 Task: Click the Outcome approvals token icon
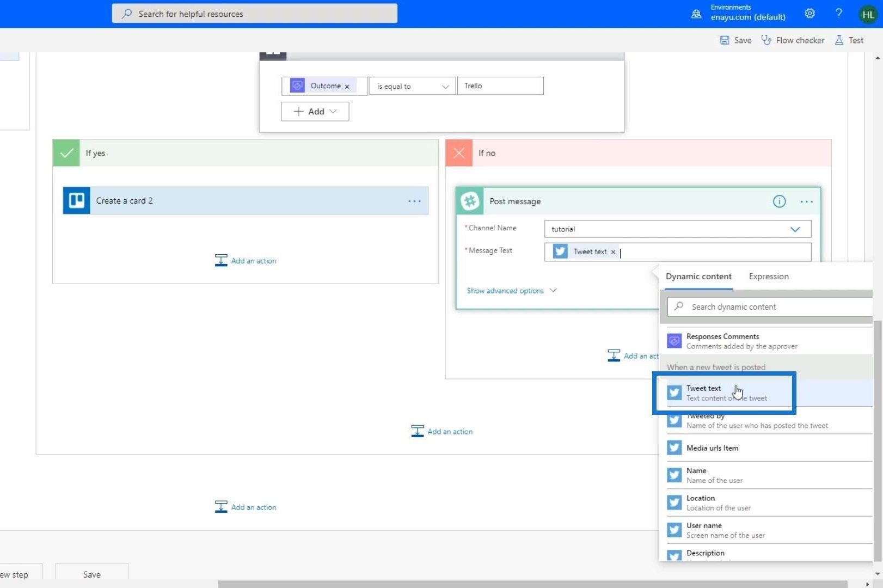pos(297,85)
